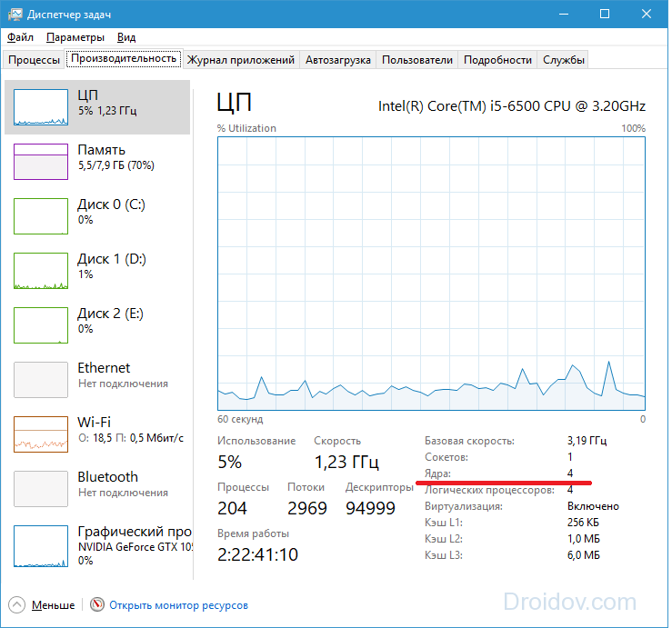Click the Ядра label
The image size is (672, 628).
coord(437,473)
